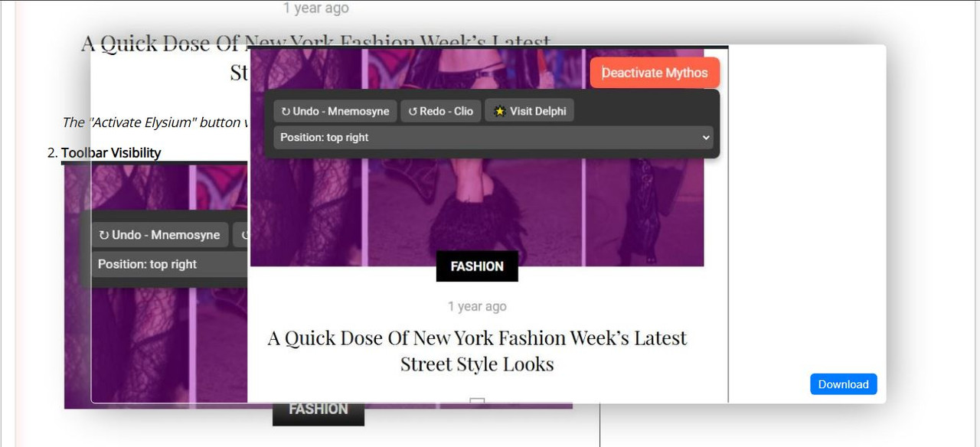Image resolution: width=980 pixels, height=447 pixels.
Task: Click the Redo - Clio button
Action: [x=441, y=111]
